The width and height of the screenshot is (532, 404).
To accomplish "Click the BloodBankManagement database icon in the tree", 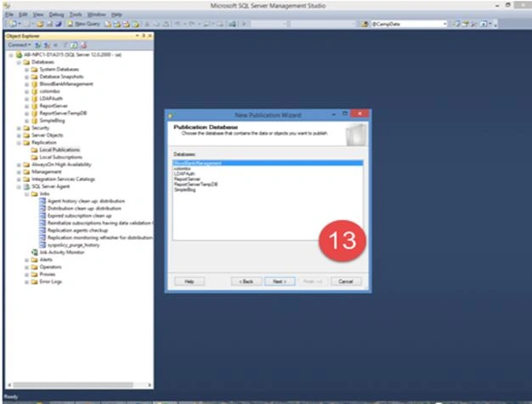I will pyautogui.click(x=34, y=84).
